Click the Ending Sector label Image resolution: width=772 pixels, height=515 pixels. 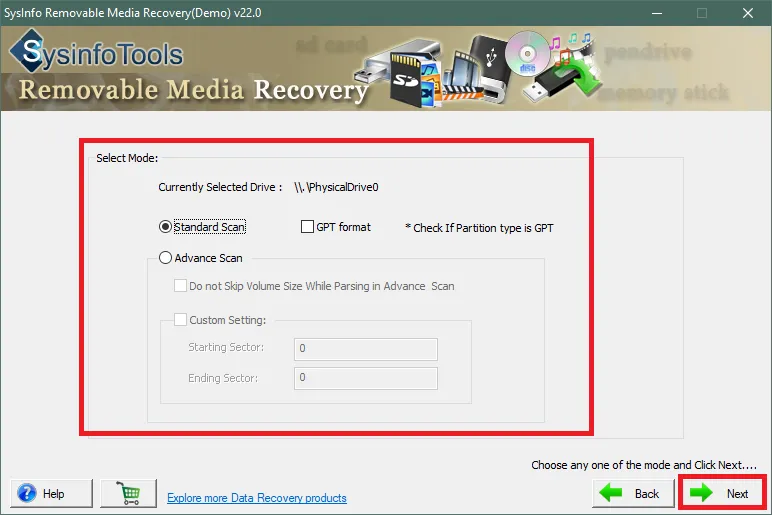pyautogui.click(x=223, y=378)
